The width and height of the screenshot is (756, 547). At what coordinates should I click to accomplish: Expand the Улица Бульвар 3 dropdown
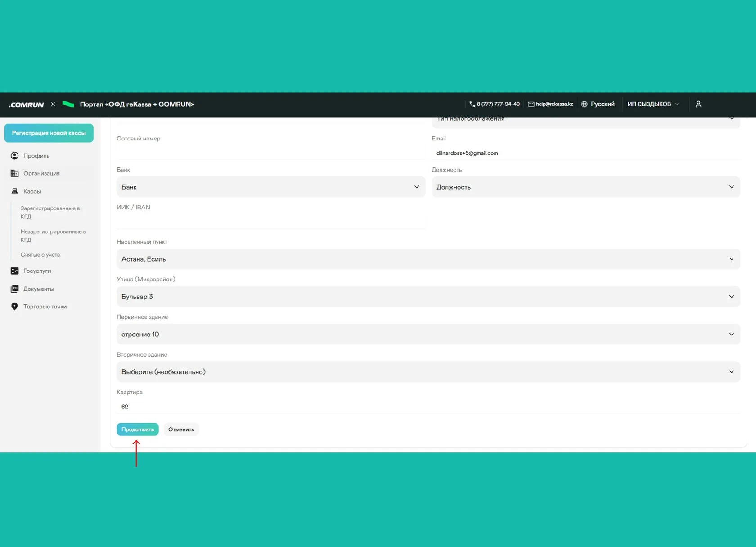tap(428, 297)
